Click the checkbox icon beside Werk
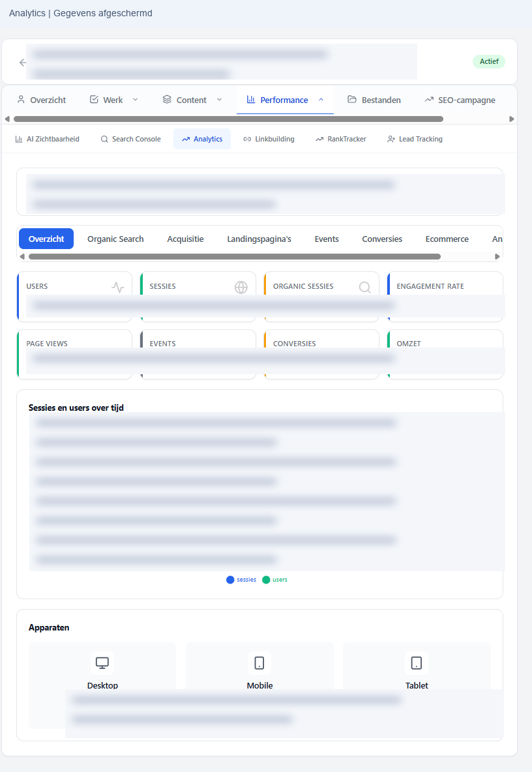The width and height of the screenshot is (532, 772). pyautogui.click(x=94, y=100)
